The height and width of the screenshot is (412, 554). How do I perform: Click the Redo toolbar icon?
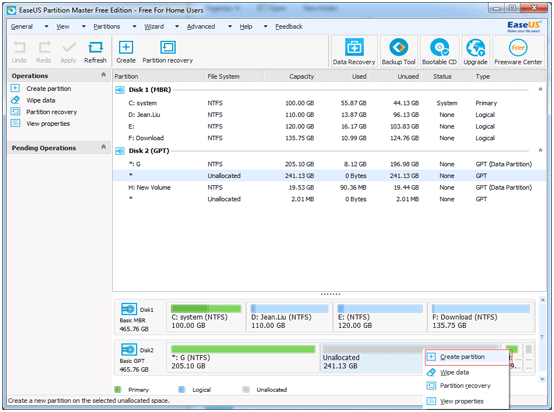[44, 48]
